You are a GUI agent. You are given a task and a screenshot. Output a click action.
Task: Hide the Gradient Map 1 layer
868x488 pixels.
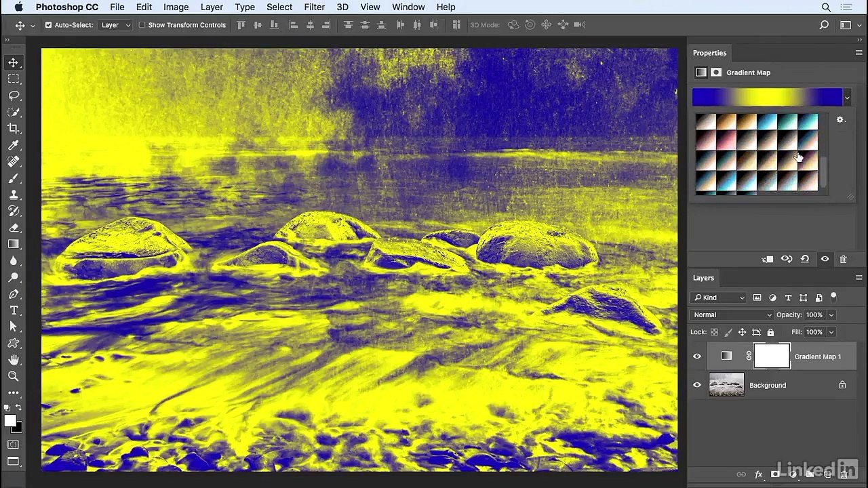coord(697,357)
